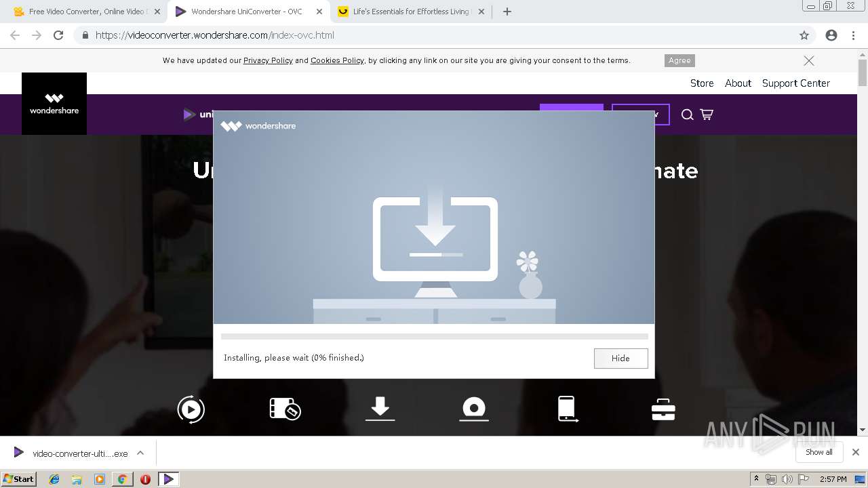Close the downloads bar
Viewport: 868px width, 488px height.
856,452
